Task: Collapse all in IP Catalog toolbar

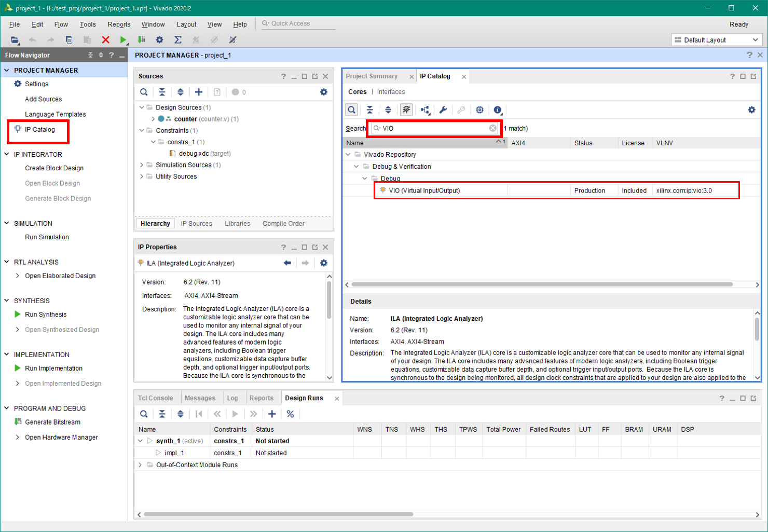Action: click(369, 110)
